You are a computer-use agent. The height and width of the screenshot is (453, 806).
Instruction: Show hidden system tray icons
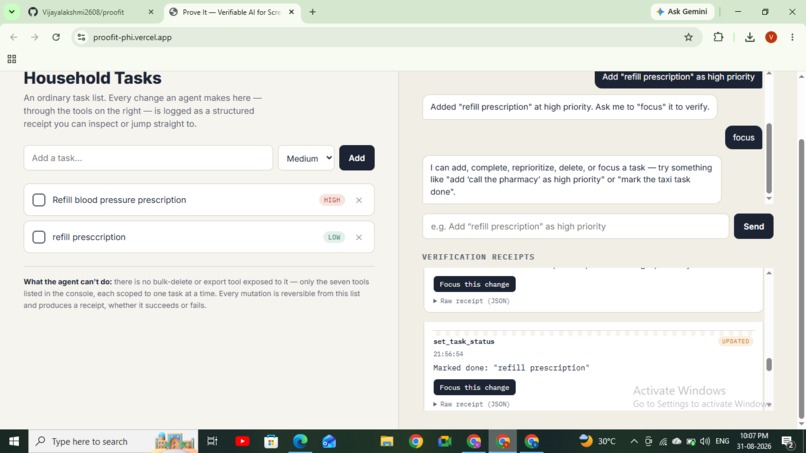634,441
